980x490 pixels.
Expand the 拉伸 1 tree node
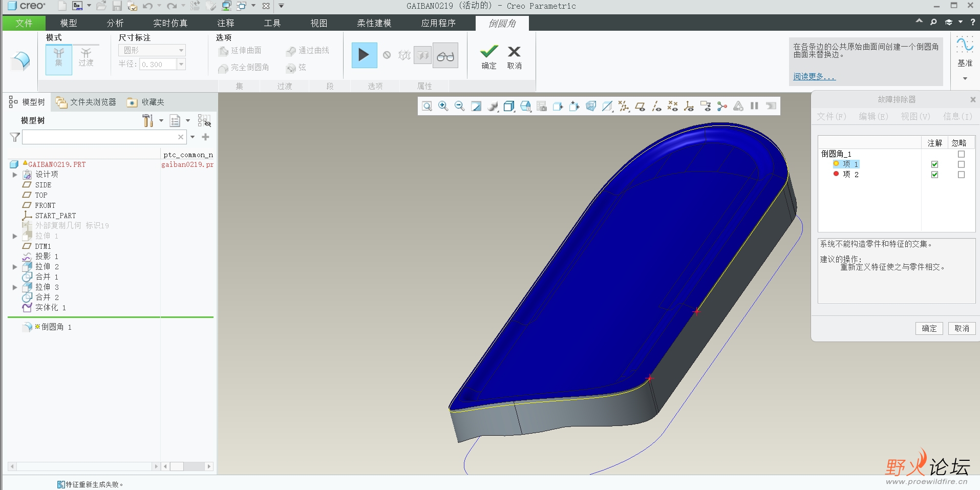pos(15,236)
